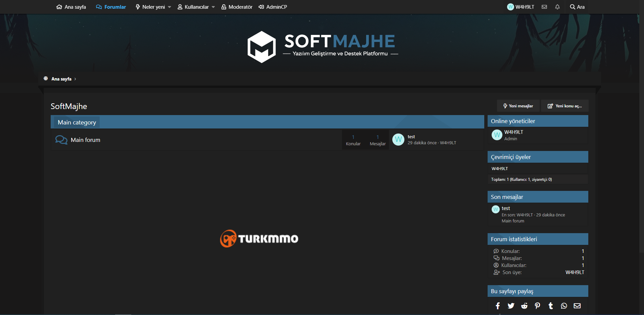Open the AdminCP menu item
Screen dimensions: 644x315
coord(273,7)
